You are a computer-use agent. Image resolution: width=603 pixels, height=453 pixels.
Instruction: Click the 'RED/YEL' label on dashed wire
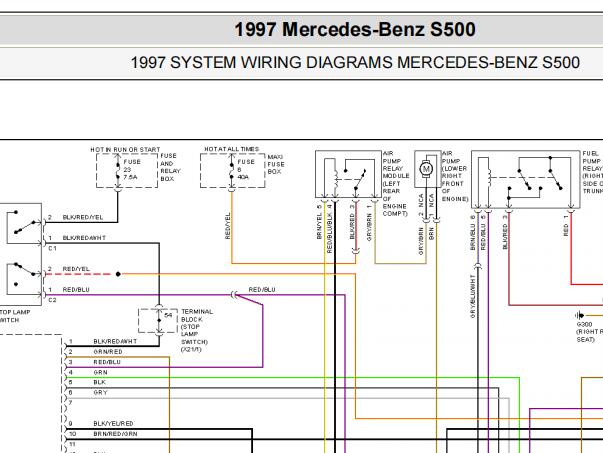[76, 269]
